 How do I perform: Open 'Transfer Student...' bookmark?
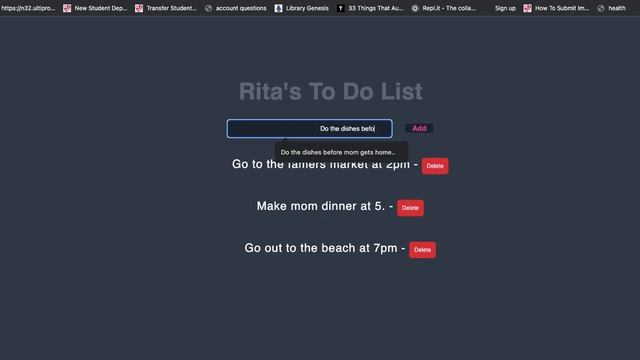pyautogui.click(x=166, y=8)
